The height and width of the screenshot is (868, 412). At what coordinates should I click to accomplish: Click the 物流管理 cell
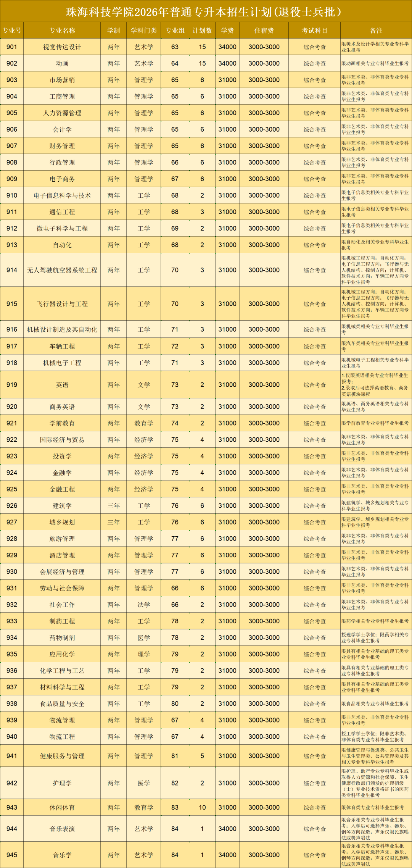[62, 720]
